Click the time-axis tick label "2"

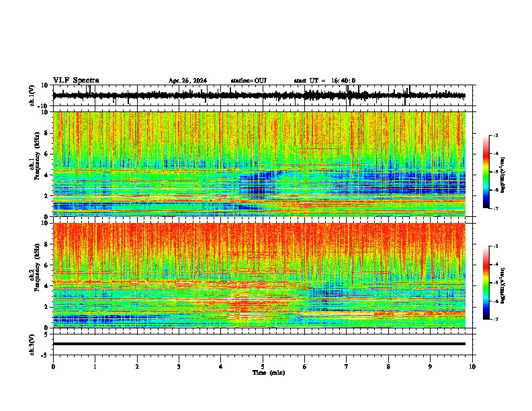click(x=137, y=367)
